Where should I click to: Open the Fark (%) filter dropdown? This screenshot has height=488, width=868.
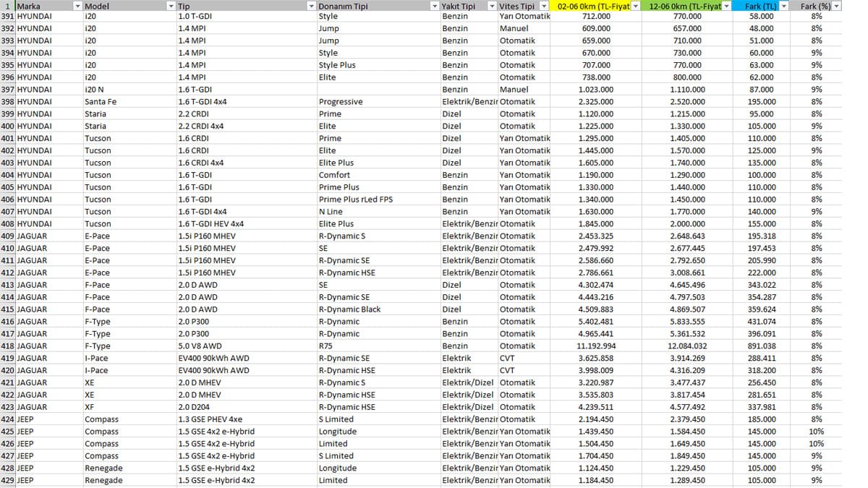tap(837, 6)
